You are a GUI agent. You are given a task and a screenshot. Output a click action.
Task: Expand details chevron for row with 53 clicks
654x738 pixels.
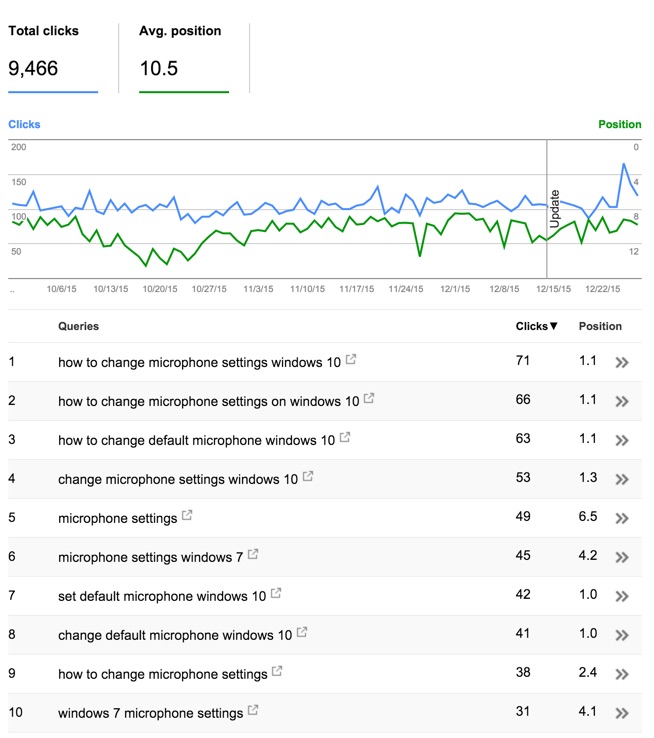622,480
